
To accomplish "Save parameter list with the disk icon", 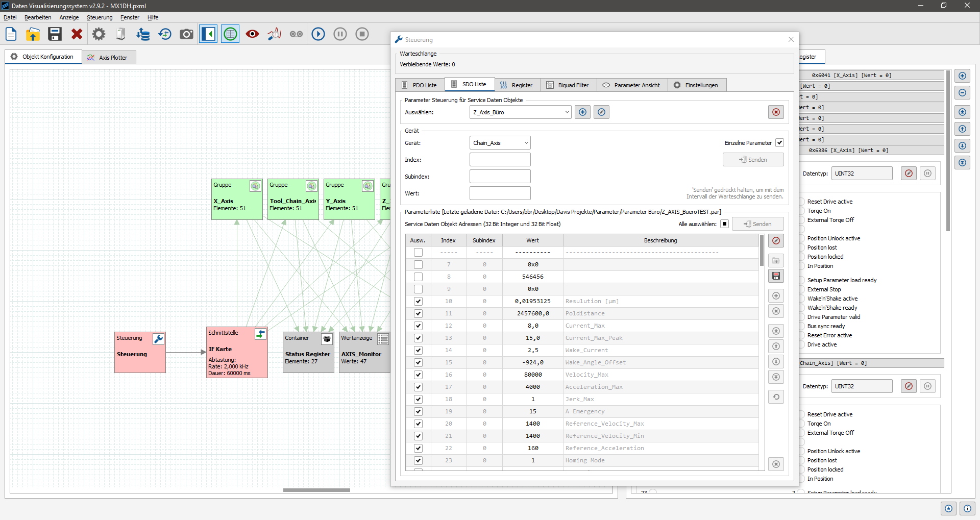I will coord(776,276).
